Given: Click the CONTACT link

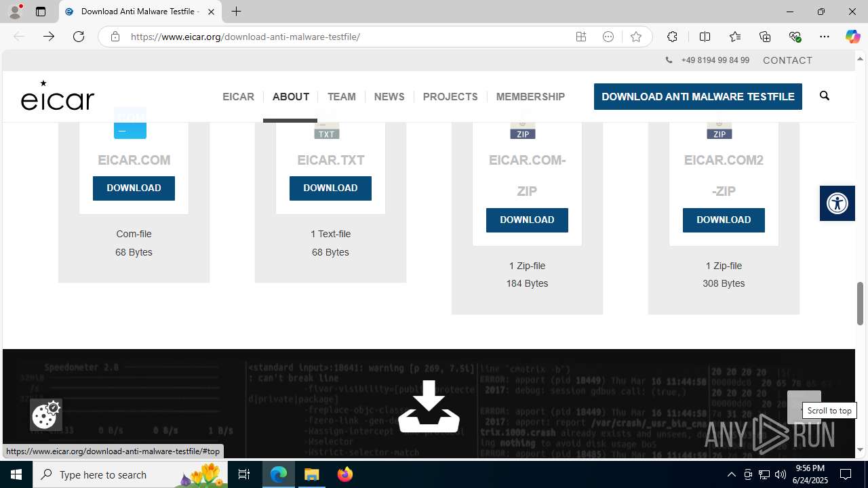Looking at the screenshot, I should (787, 60).
